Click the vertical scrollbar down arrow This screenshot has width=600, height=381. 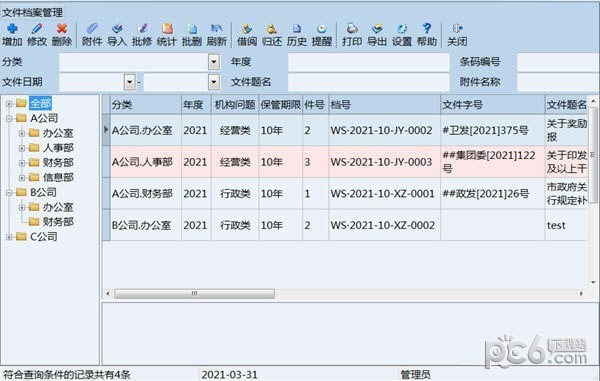click(593, 282)
